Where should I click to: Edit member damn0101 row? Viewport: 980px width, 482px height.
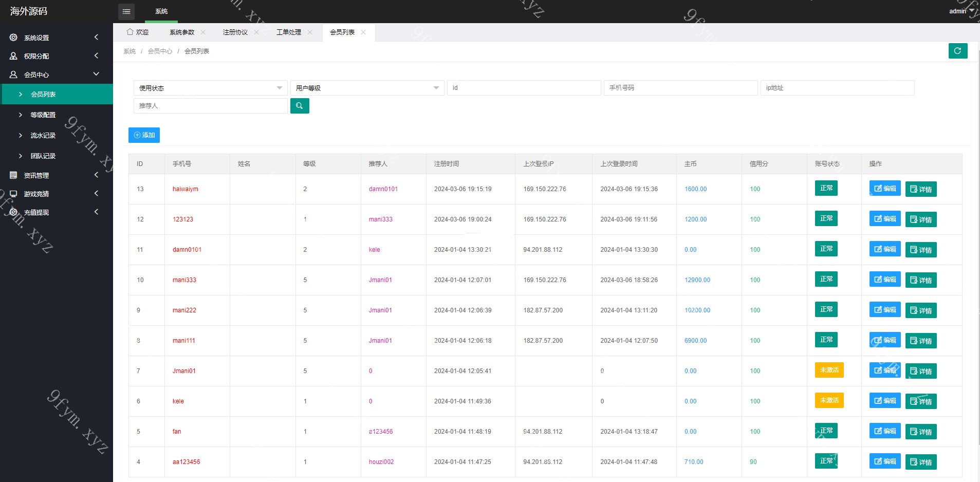coord(885,249)
